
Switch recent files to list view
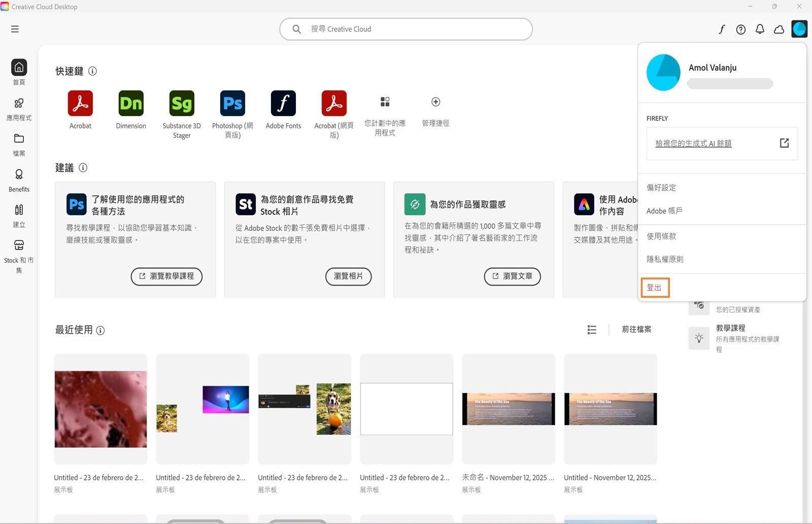point(592,330)
